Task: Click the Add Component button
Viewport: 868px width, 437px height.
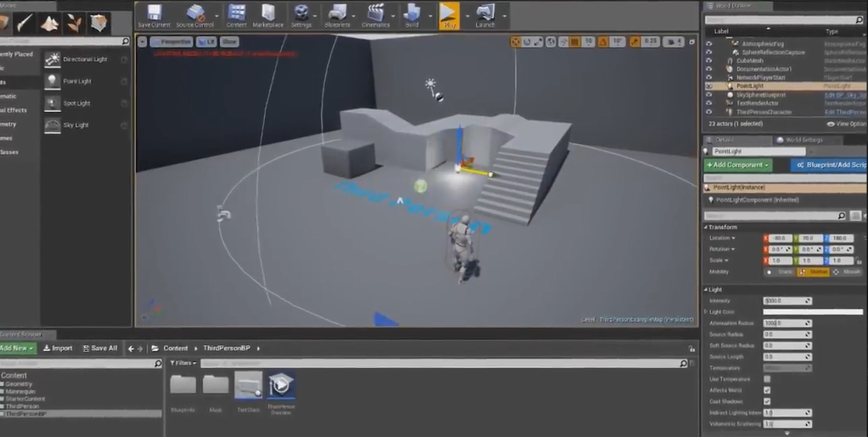Action: click(737, 165)
